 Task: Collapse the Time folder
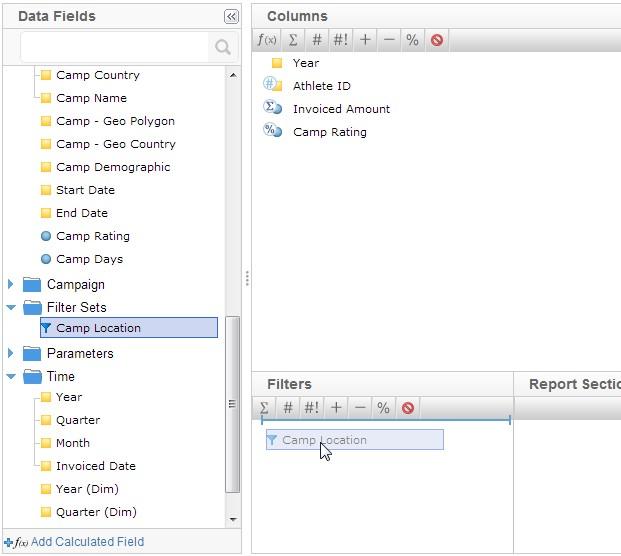point(11,376)
